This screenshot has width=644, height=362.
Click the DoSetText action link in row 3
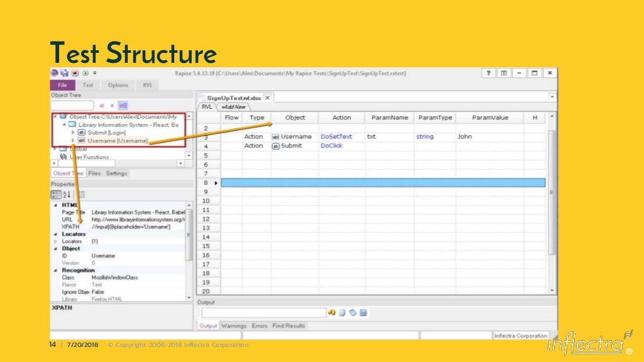[x=336, y=136]
